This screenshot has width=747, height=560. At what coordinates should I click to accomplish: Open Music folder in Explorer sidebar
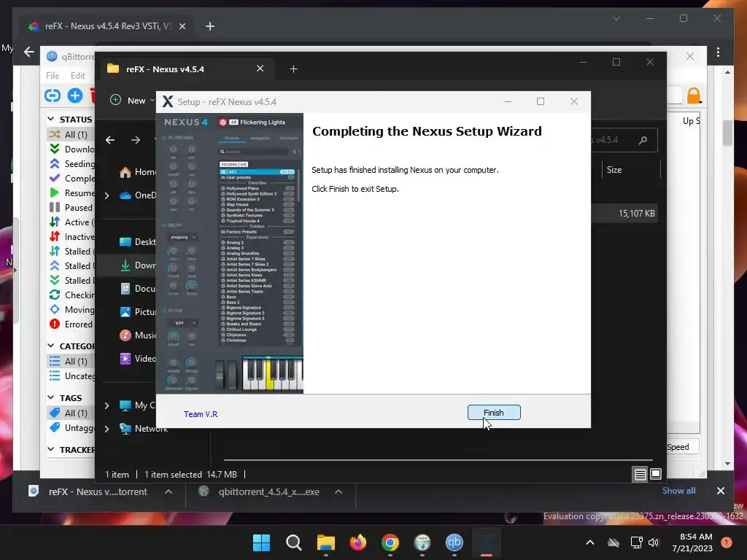pyautogui.click(x=139, y=335)
